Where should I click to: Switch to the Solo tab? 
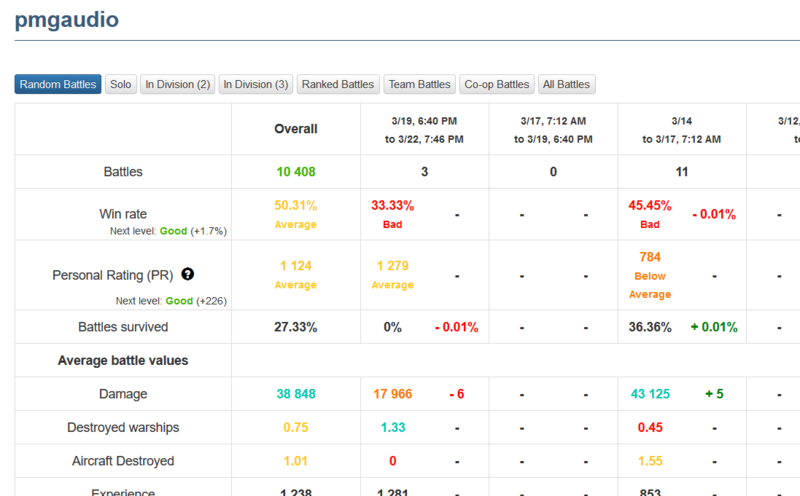[x=121, y=85]
